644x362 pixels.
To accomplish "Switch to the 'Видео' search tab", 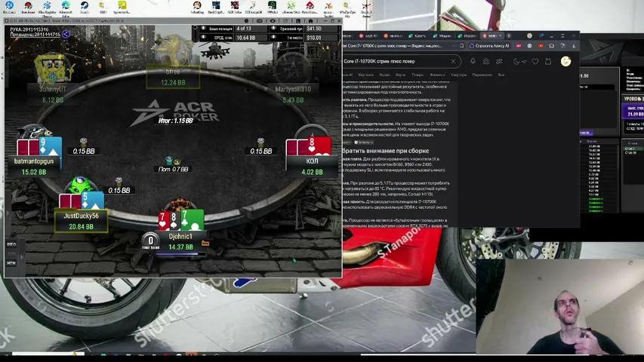I will tap(385, 75).
